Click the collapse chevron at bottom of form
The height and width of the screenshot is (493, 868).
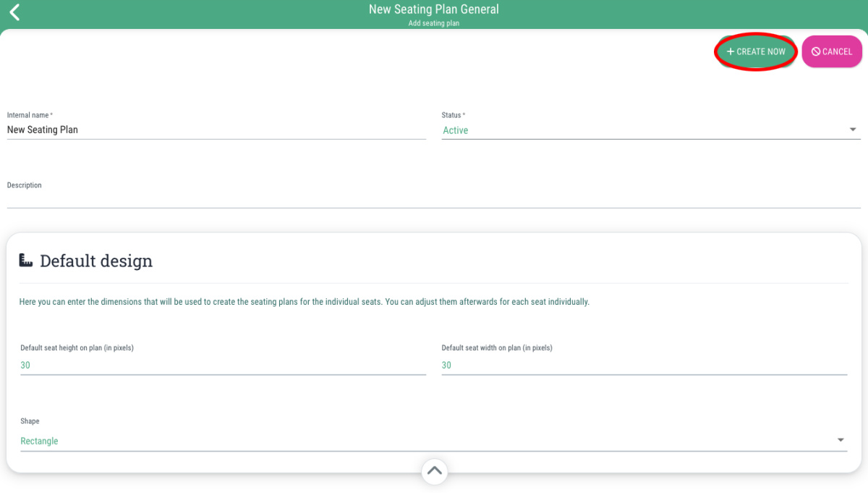coord(434,471)
